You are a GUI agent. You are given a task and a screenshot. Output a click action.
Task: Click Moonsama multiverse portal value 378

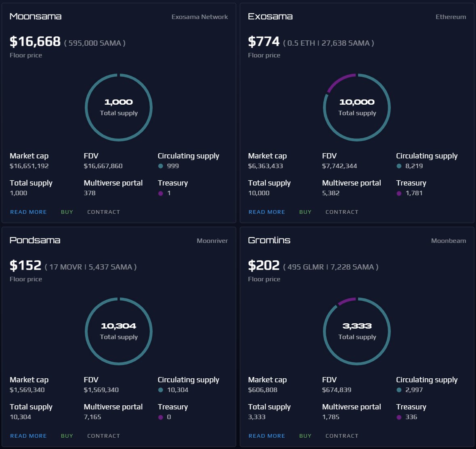tap(90, 193)
